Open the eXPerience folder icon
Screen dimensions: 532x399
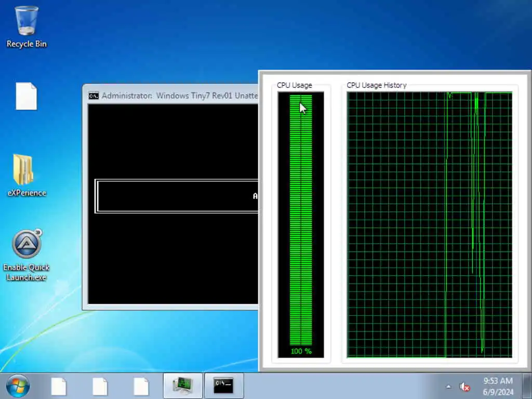click(26, 176)
